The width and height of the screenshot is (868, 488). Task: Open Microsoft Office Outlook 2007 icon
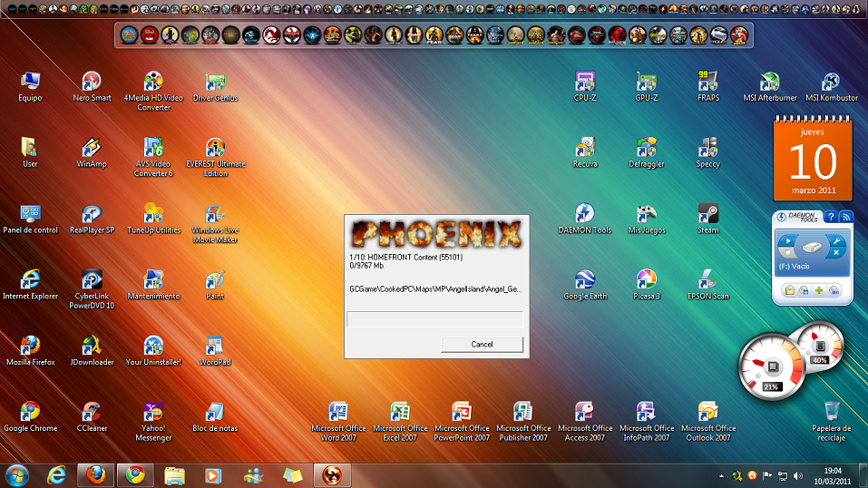(708, 422)
